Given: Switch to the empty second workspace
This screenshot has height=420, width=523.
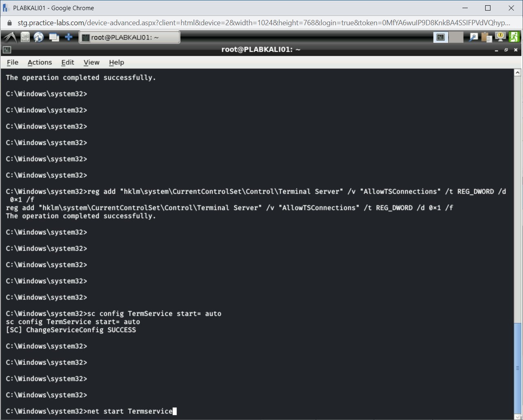Looking at the screenshot, I should [456, 37].
